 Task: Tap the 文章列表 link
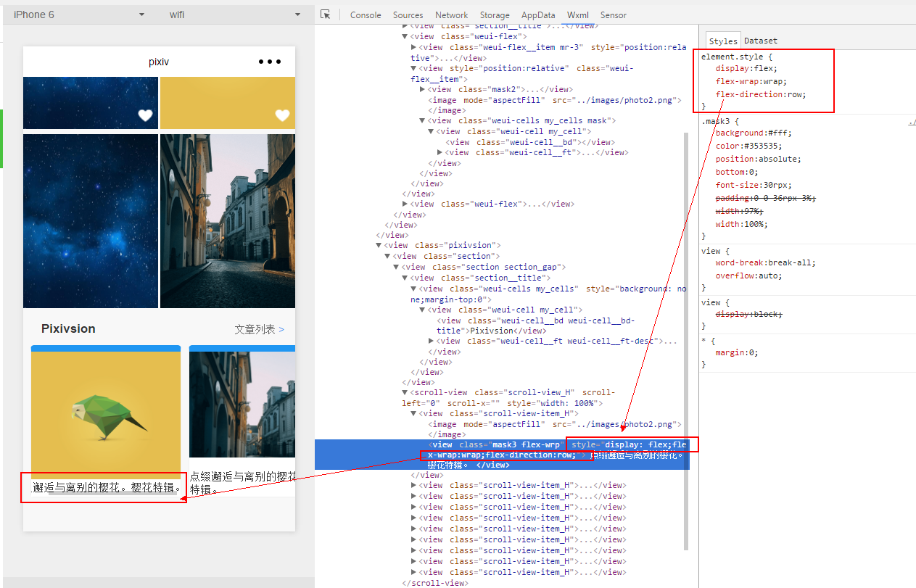coord(259,329)
